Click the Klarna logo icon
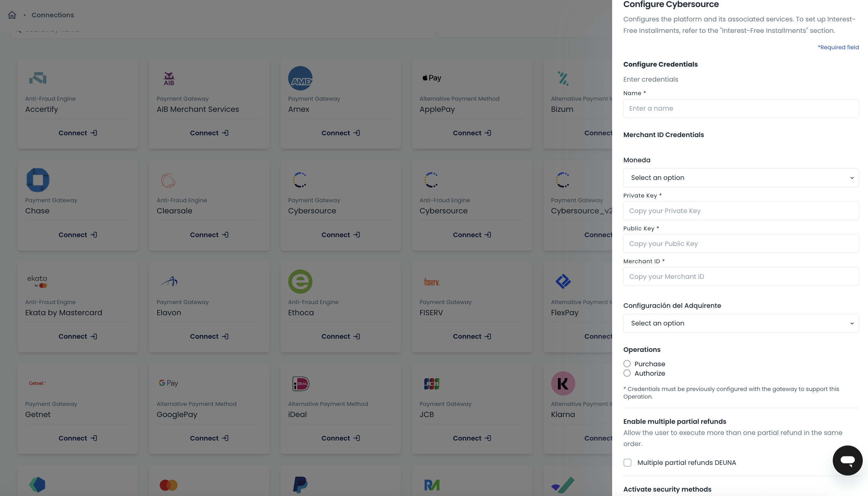Screen dimensions: 868x496 pyautogui.click(x=563, y=383)
